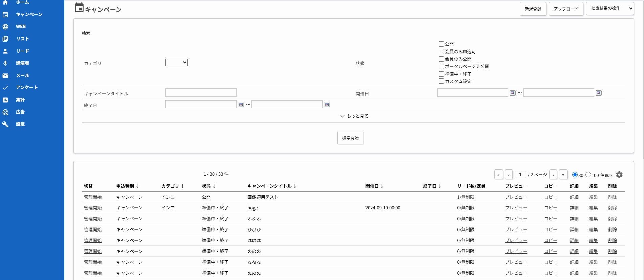Image resolution: width=644 pixels, height=280 pixels.
Task: Open WEB in the sidebar menu
Action: [x=21, y=26]
